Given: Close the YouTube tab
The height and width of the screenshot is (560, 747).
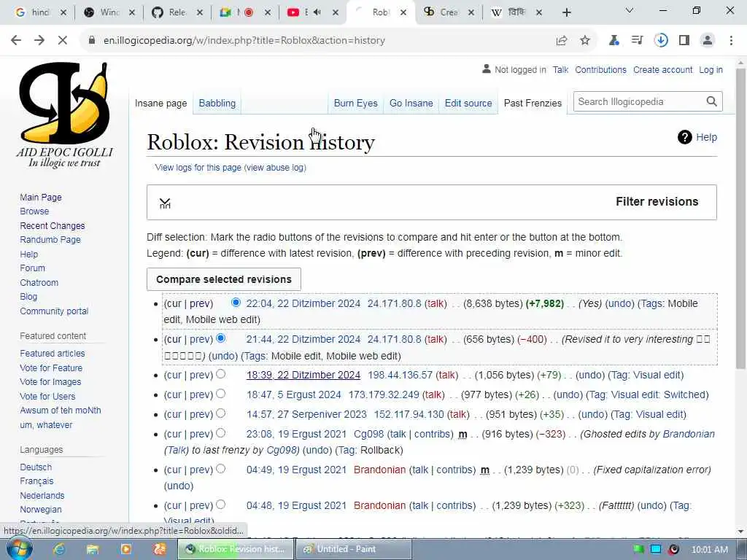Looking at the screenshot, I should coord(336,12).
